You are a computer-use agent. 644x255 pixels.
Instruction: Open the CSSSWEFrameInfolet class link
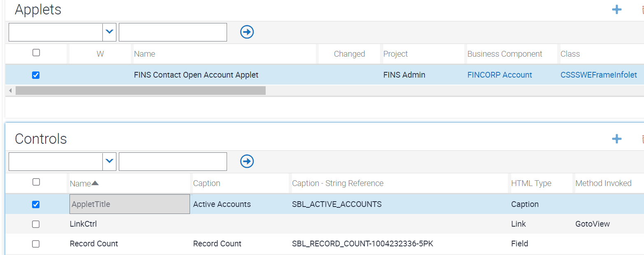click(598, 75)
